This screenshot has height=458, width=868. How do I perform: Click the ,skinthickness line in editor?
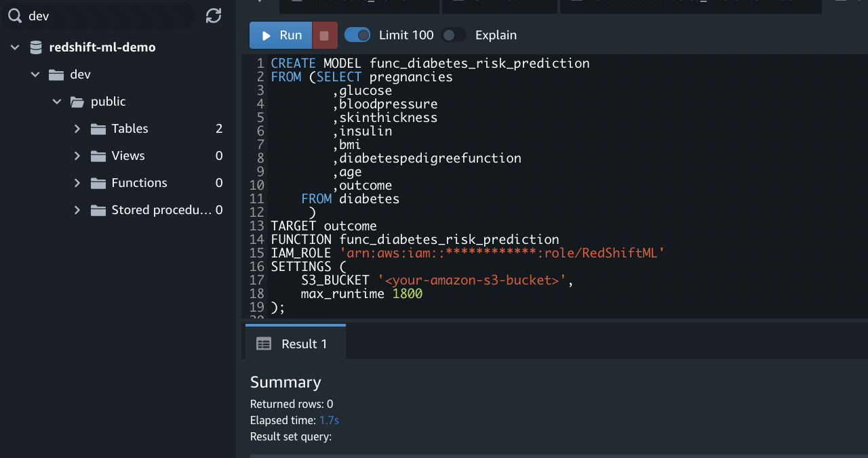pos(384,117)
